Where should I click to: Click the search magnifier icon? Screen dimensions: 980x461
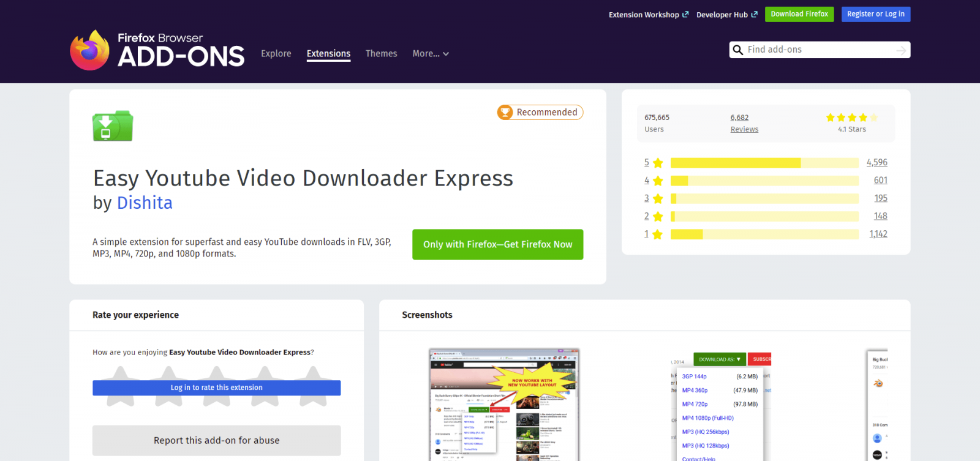click(x=737, y=50)
